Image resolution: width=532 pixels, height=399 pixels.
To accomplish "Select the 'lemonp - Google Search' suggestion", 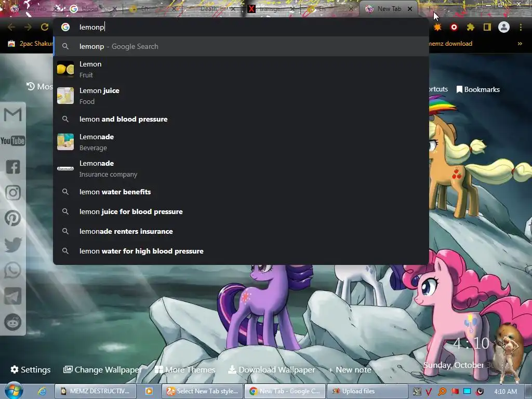I will point(241,46).
